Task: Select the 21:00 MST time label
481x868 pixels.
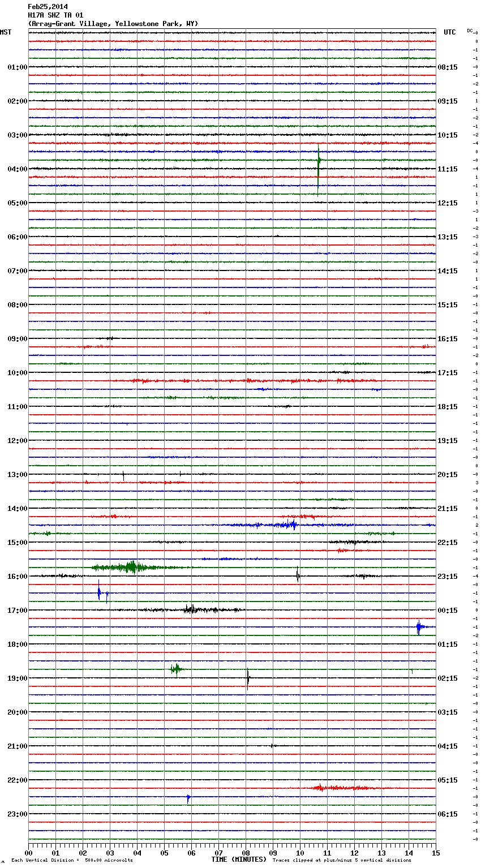Action: click(x=18, y=746)
